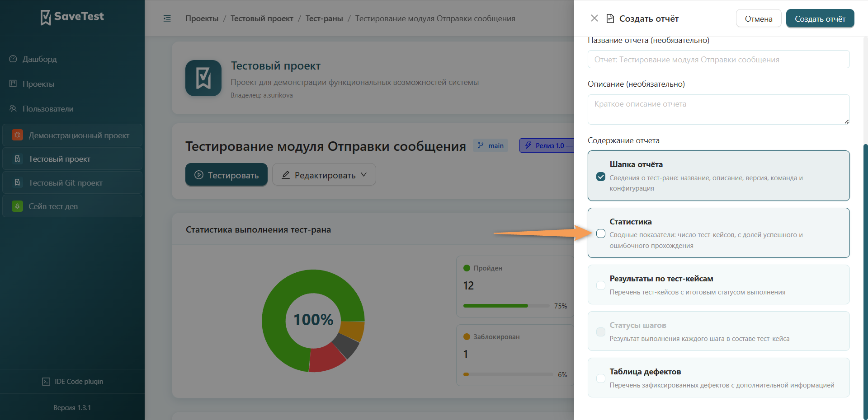
Task: Click the Пройден progress bar
Action: 506,306
